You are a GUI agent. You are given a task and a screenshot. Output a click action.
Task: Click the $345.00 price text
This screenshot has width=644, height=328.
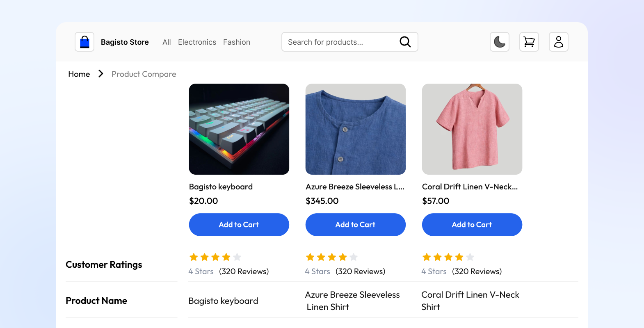tap(322, 201)
